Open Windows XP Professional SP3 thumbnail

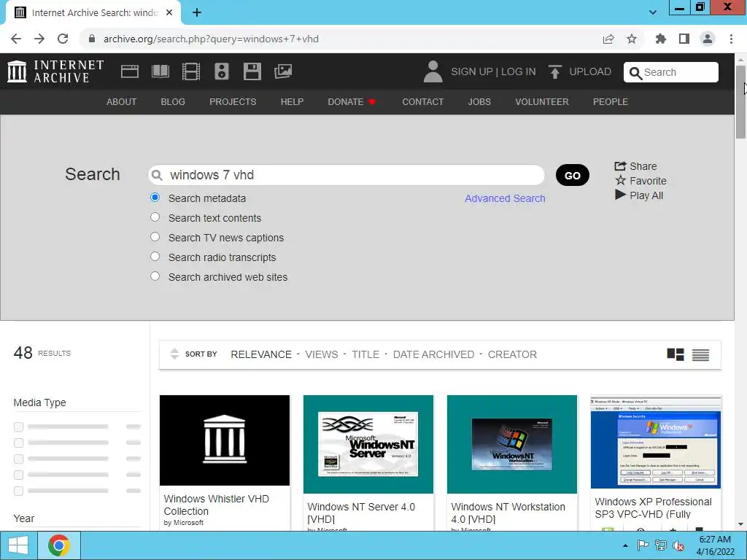[656, 442]
